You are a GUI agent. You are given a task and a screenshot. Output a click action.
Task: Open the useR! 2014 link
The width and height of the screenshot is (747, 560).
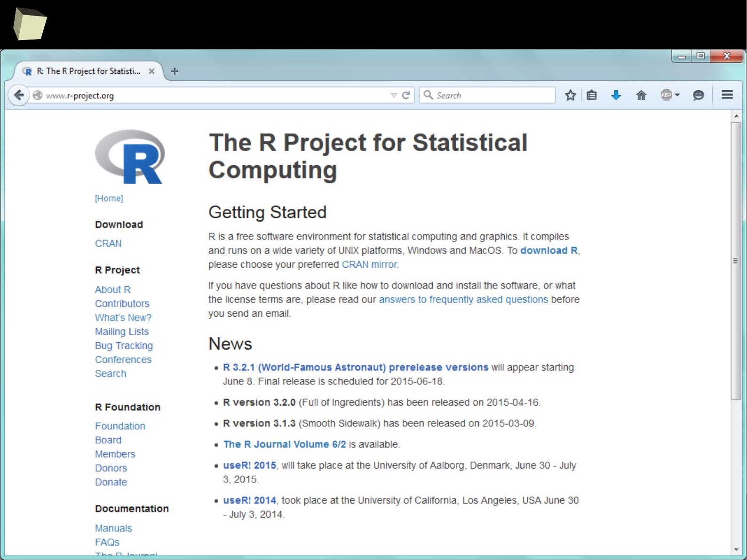[249, 500]
